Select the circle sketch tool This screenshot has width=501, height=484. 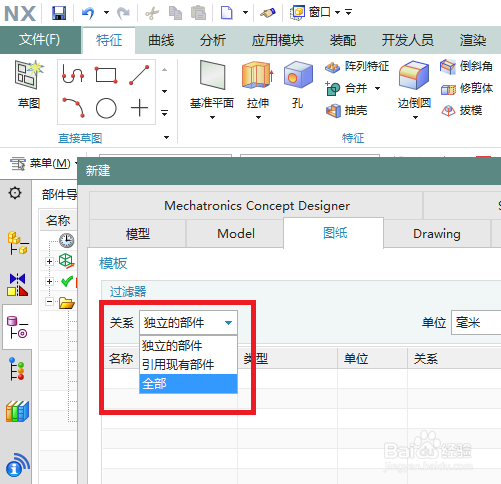click(x=106, y=108)
